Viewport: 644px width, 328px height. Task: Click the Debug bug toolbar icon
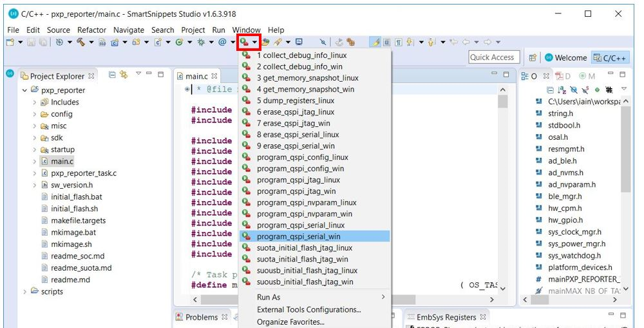tap(201, 42)
